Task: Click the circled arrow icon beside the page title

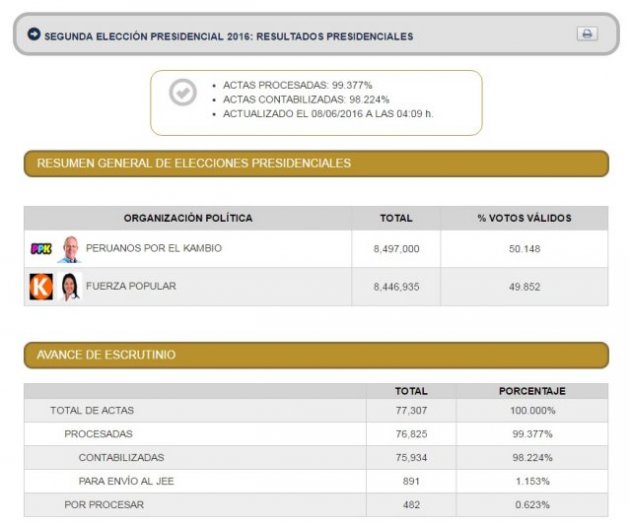Action: pyautogui.click(x=34, y=35)
